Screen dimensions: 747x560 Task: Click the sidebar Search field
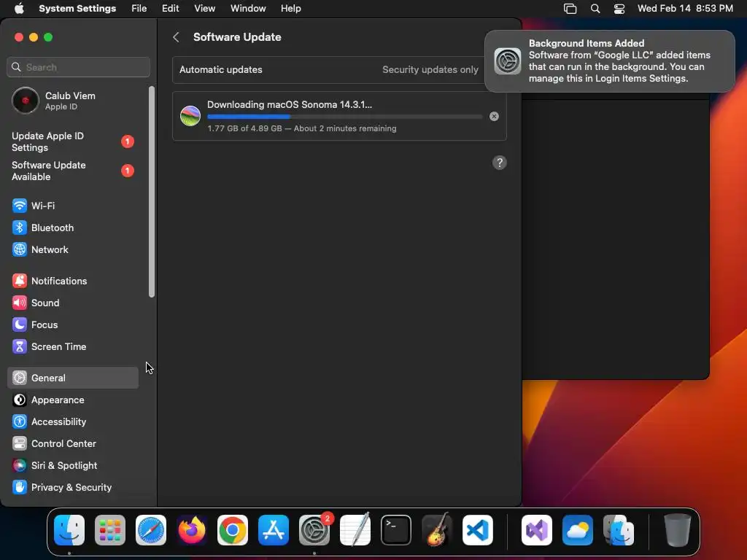point(79,67)
